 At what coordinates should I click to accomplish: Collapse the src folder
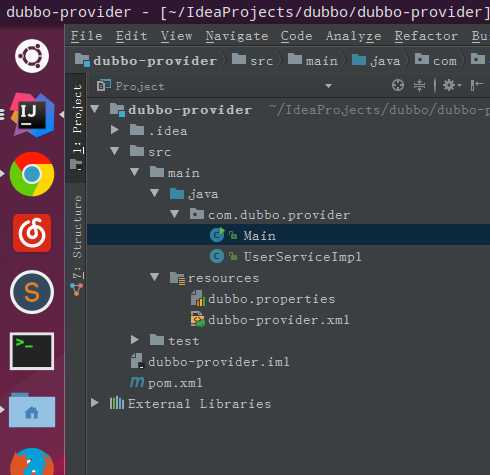pos(115,151)
